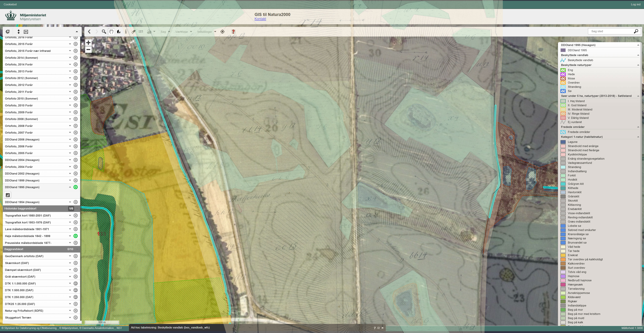Enable the Skærmkort (DAF) layer
This screenshot has width=644, height=333.
coord(75,263)
